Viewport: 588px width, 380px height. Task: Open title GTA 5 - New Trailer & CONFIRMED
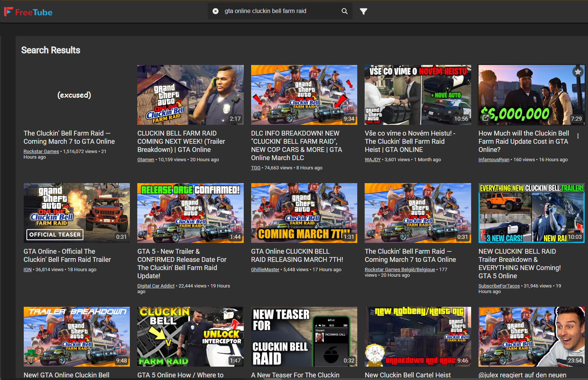click(x=182, y=264)
